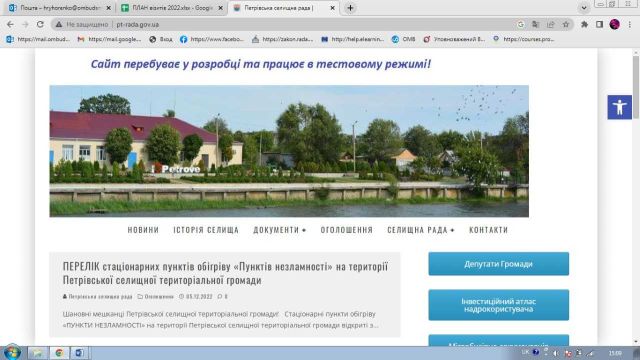
Task: Toggle the Chrome side panel
Action: [599, 24]
